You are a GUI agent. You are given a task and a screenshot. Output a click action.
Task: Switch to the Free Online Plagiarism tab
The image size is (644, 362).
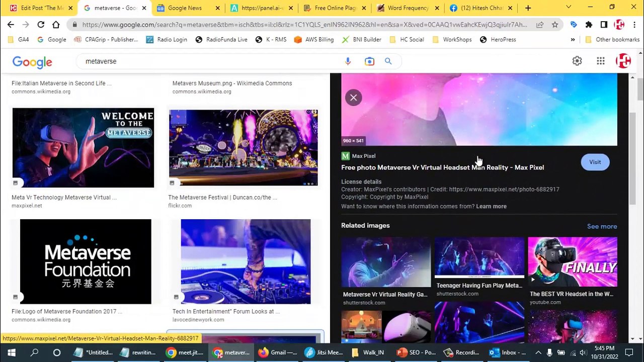click(335, 8)
